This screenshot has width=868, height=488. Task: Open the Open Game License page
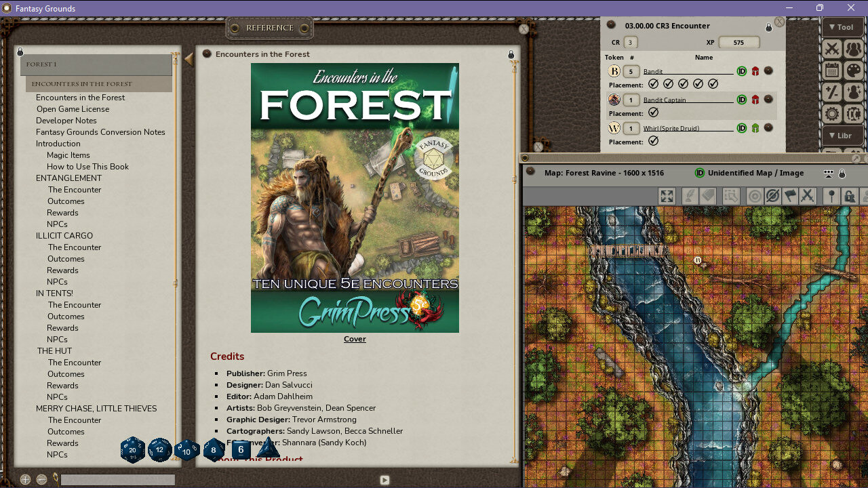tap(72, 108)
